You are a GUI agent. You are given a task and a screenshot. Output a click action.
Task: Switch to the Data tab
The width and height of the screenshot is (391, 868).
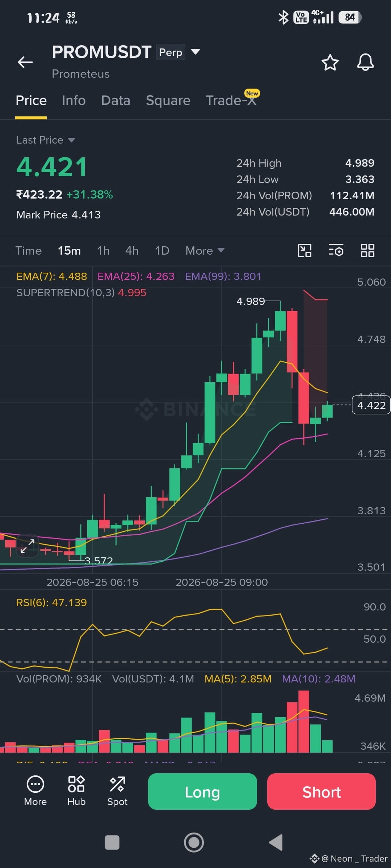coord(115,101)
